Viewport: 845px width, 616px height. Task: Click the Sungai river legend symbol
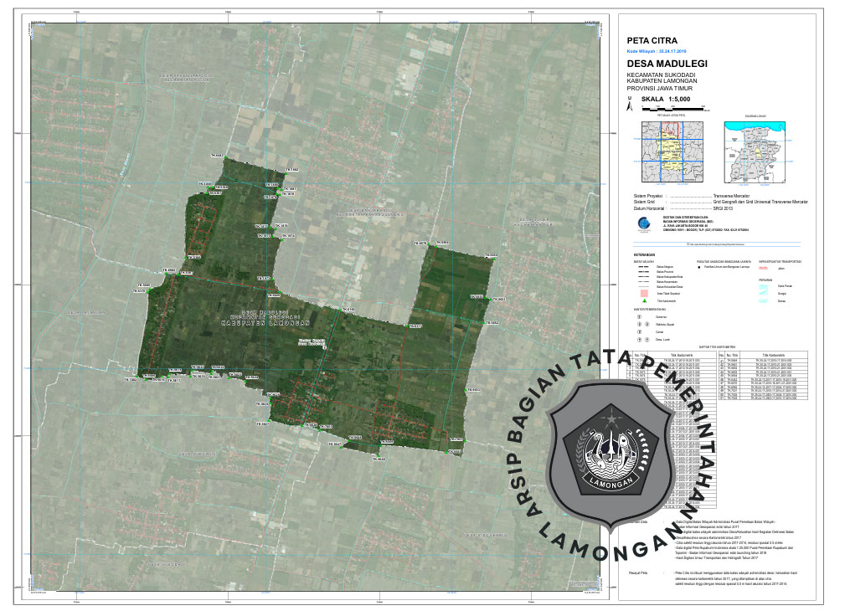coord(764,294)
